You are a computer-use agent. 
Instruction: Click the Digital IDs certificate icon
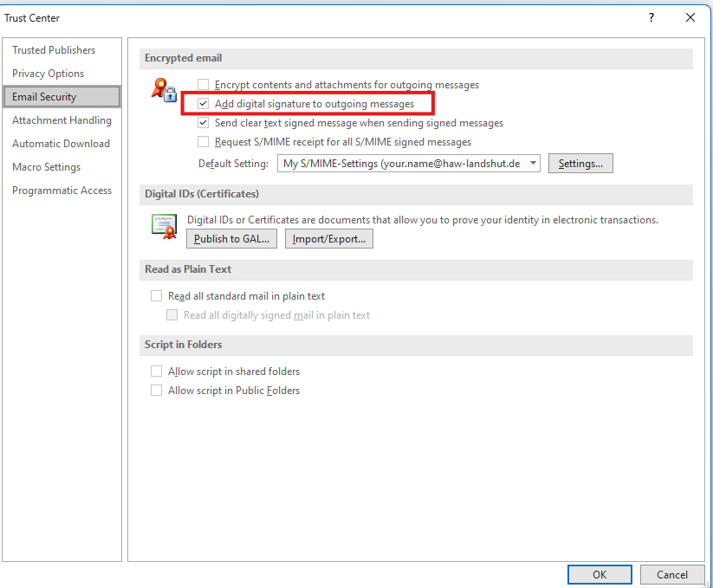[164, 227]
